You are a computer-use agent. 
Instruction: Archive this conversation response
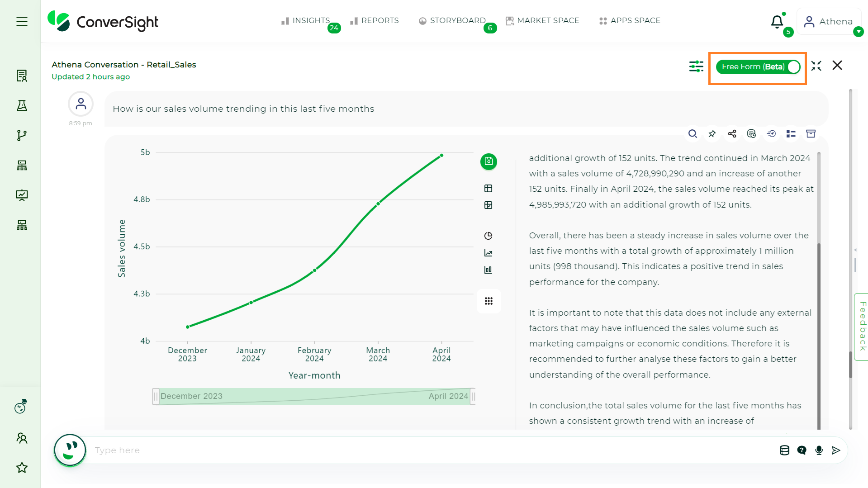click(x=811, y=134)
